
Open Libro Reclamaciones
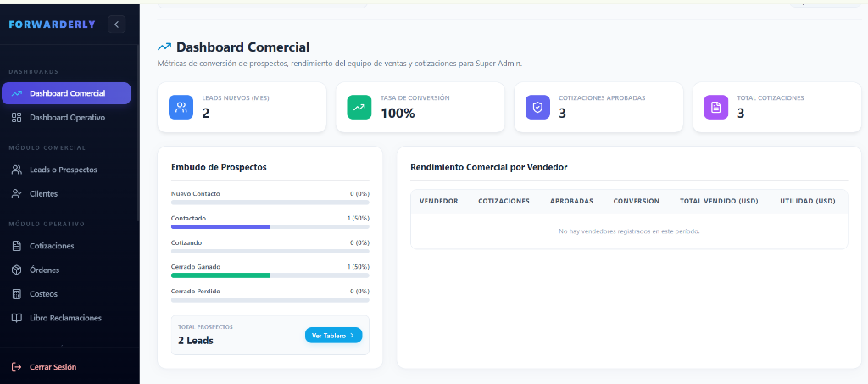(x=66, y=318)
